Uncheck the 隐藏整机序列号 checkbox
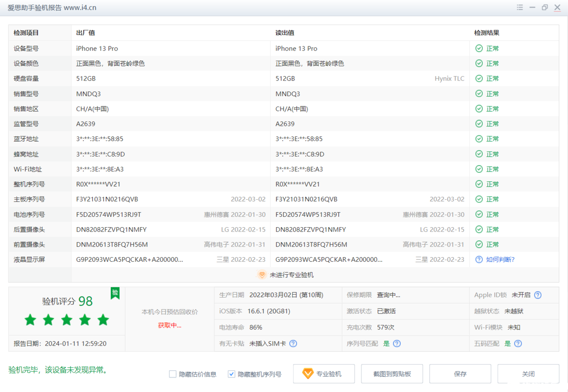Image resolution: width=568 pixels, height=392 pixels. tap(232, 374)
